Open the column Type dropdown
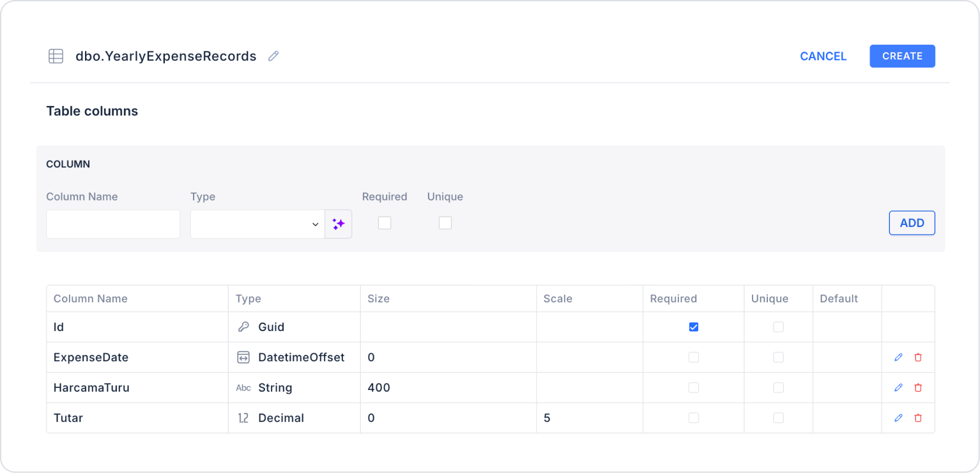Screen dimensions: 980x473 tap(257, 224)
